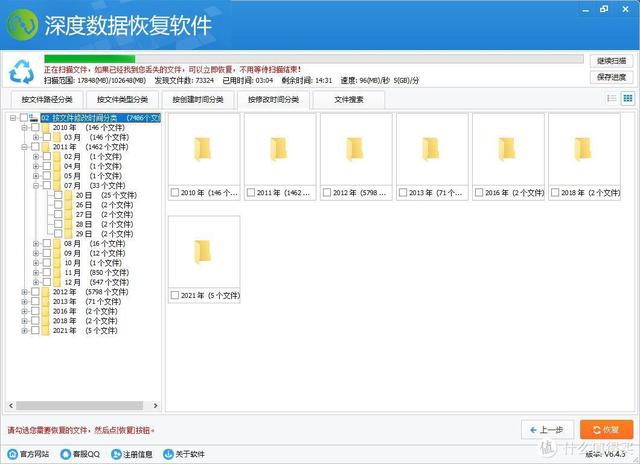Switch to grid thumbnail view icon
This screenshot has height=464, width=640.
click(628, 98)
